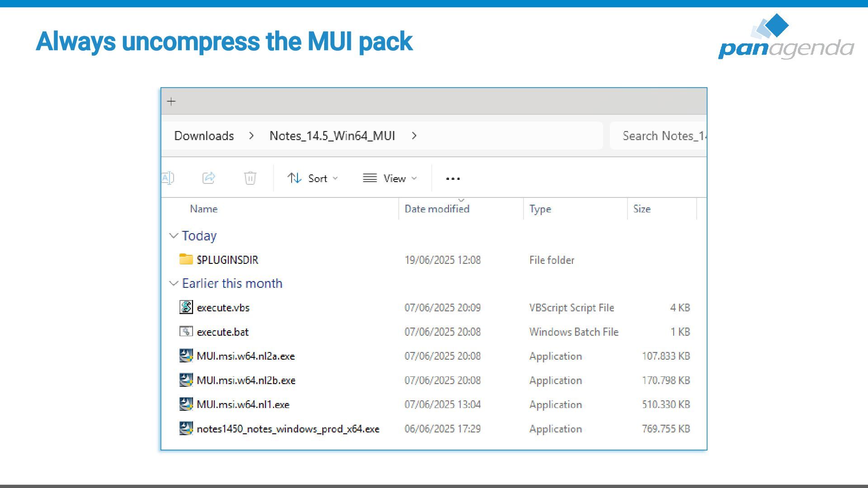Click the Delete trash icon

(250, 178)
